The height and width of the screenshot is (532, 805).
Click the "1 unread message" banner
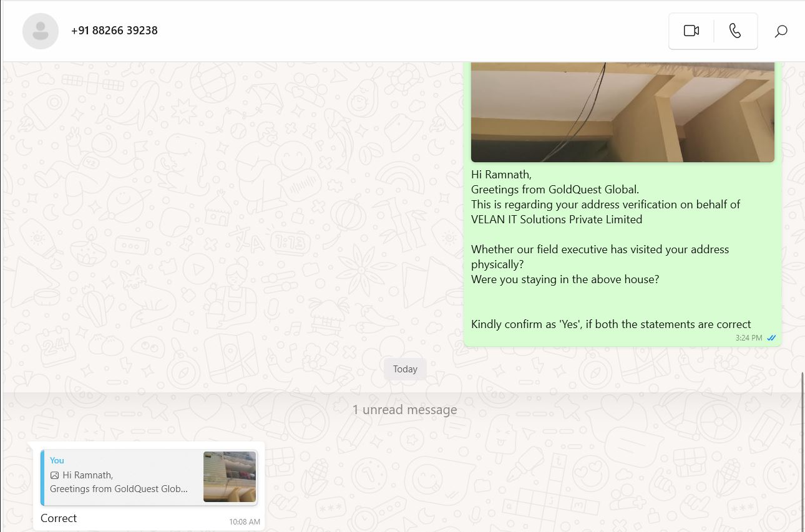pos(404,410)
